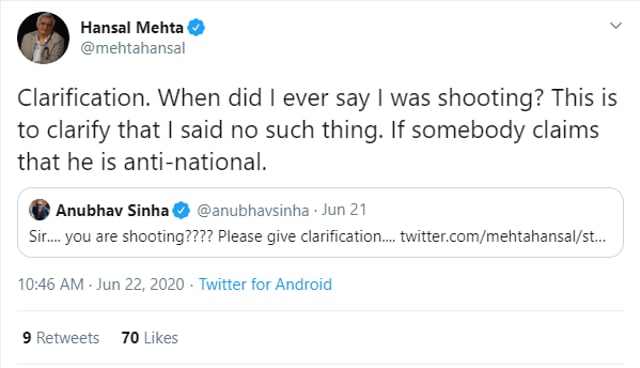Follow the twitter.com/mehtahansal/st... link
This screenshot has width=640, height=368.
(x=503, y=236)
